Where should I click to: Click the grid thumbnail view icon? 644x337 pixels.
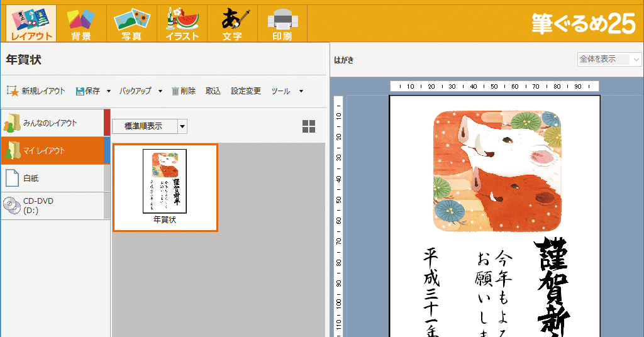point(309,126)
